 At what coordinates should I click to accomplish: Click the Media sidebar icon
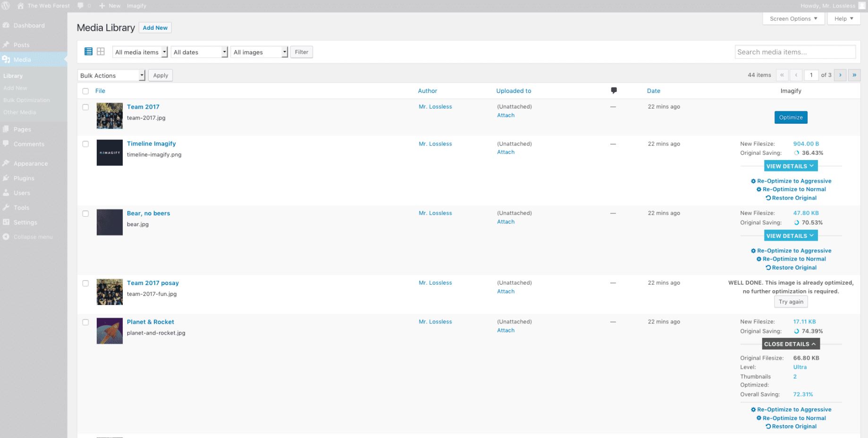tap(6, 59)
